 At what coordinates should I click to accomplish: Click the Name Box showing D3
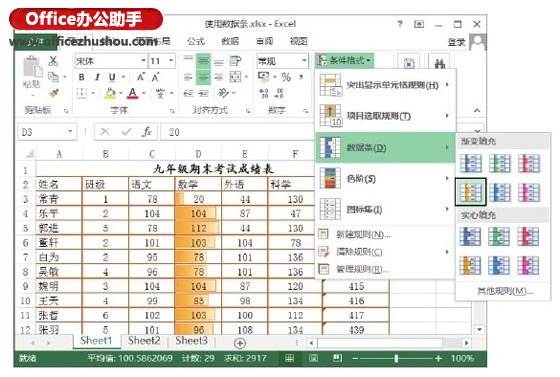(47, 132)
